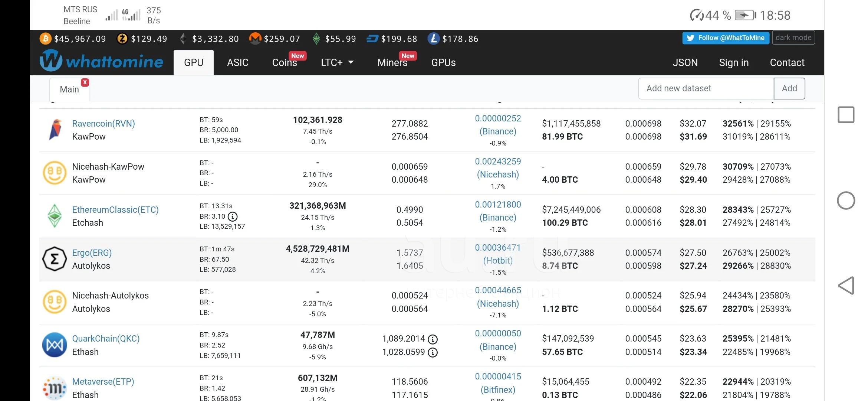
Task: Open the whattomine logo home link
Action: [101, 61]
